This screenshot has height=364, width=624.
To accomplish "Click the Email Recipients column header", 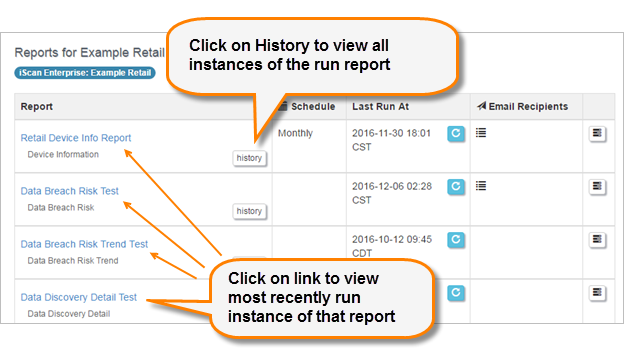I will (522, 107).
